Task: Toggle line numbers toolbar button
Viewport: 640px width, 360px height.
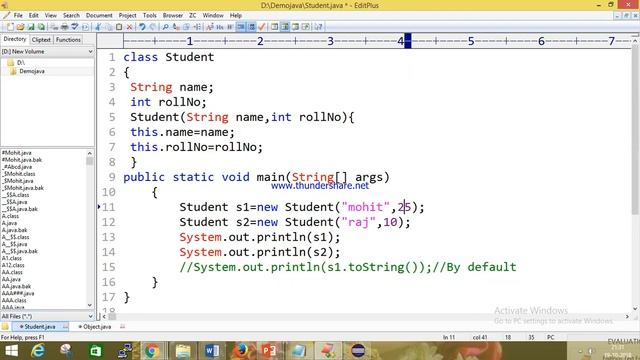Action: point(251,27)
